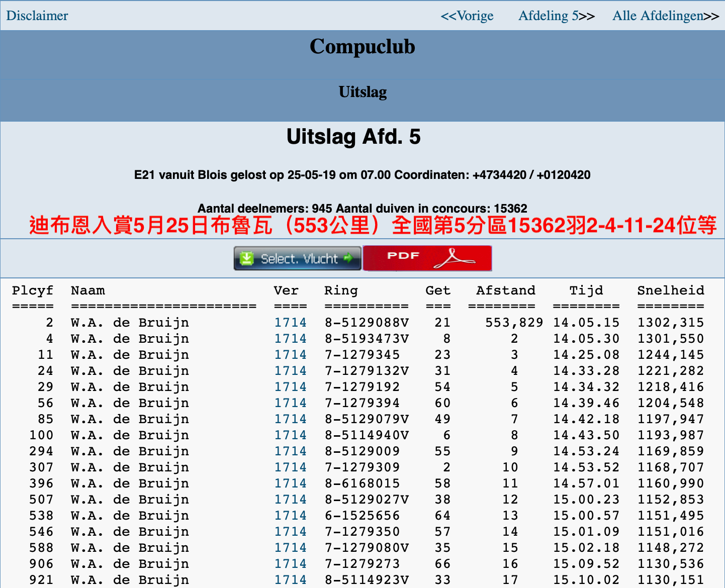Click the Compuclub title

[x=362, y=47]
